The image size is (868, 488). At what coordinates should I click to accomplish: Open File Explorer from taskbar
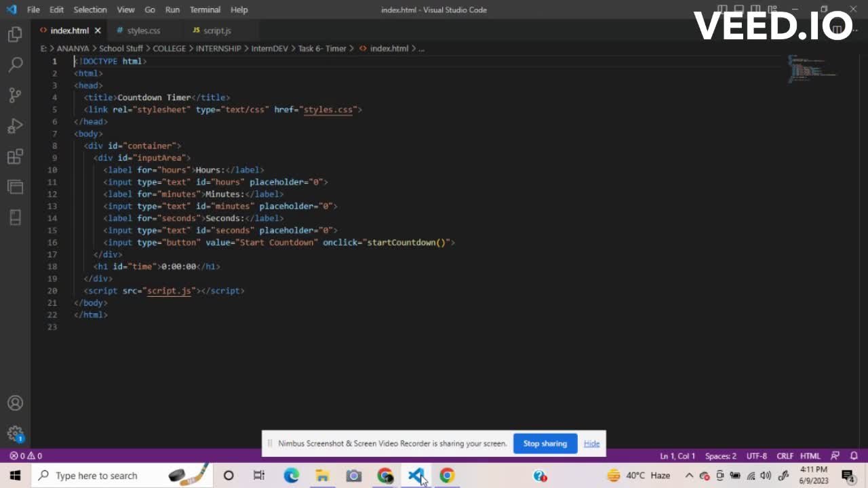[x=322, y=476]
